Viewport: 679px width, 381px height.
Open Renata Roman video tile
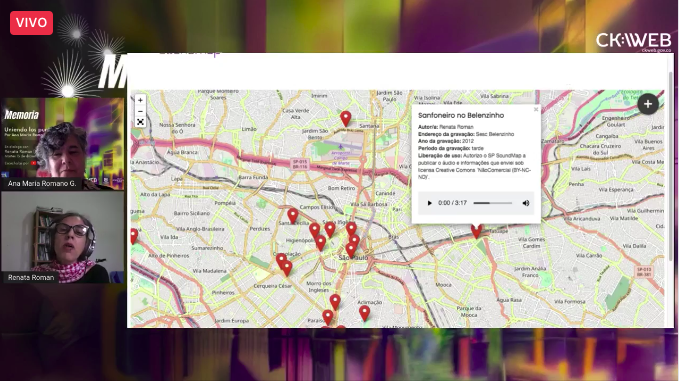pyautogui.click(x=62, y=237)
